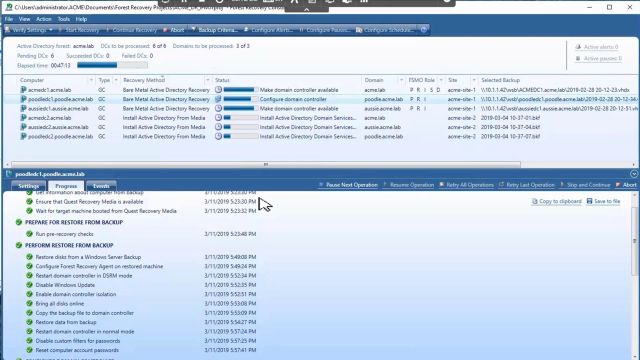
Task: Open the File menu
Action: coord(9,19)
